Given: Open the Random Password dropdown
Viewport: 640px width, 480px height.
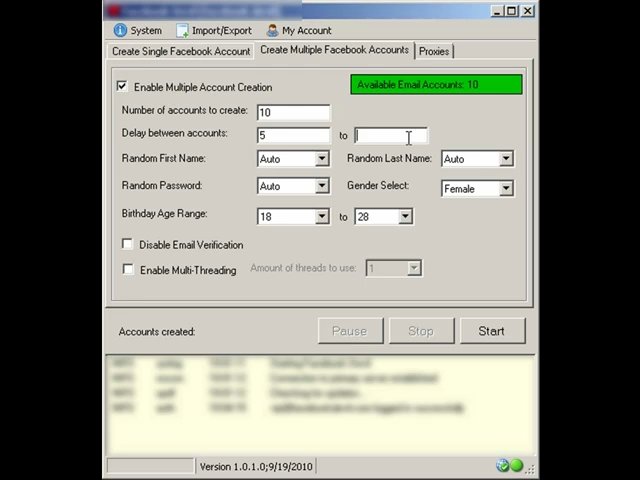Looking at the screenshot, I should [x=322, y=186].
